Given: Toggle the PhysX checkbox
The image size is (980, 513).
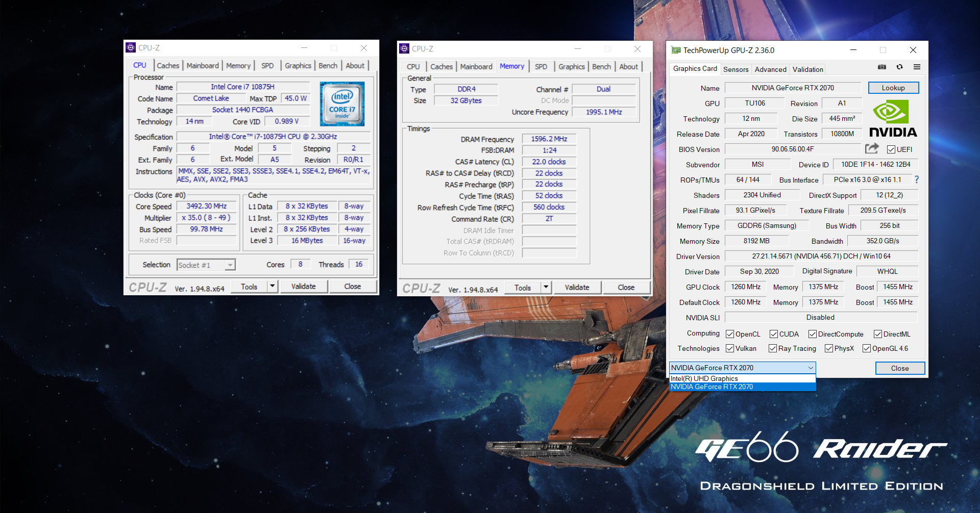Looking at the screenshot, I should tap(829, 348).
